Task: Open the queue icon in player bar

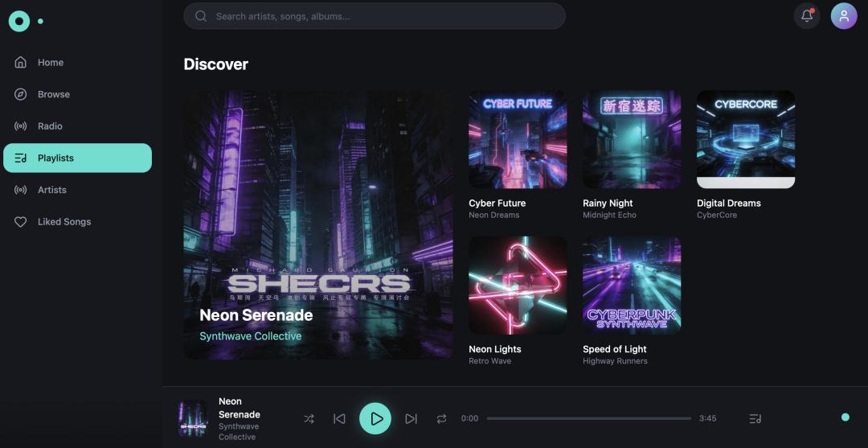Action: [755, 419]
